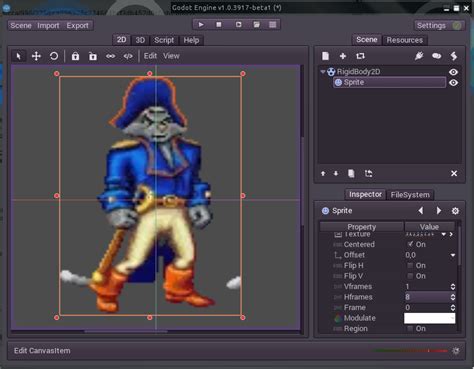Viewport: 474px width, 369px height.
Task: Move selected node up in tree
Action: (323, 173)
